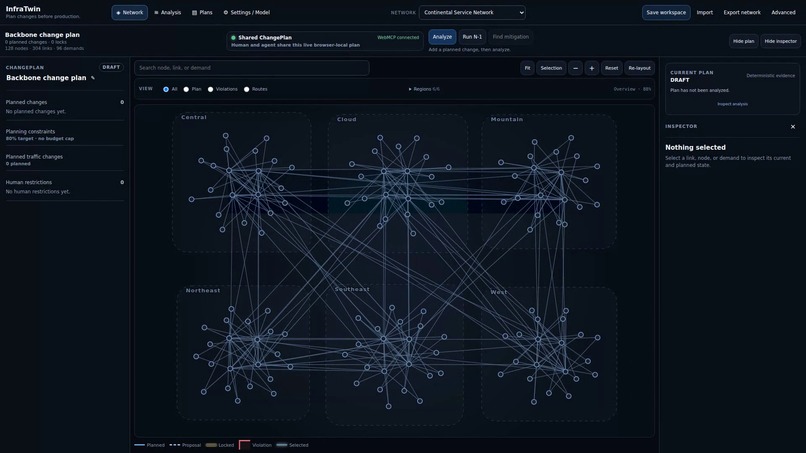Click the InfraTwin logo title
806x453 pixels.
[x=23, y=9]
